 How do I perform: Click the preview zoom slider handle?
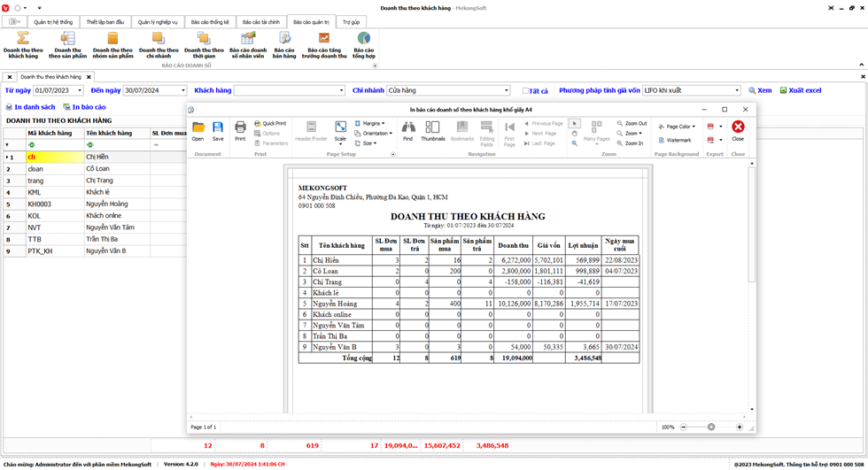pyautogui.click(x=711, y=427)
